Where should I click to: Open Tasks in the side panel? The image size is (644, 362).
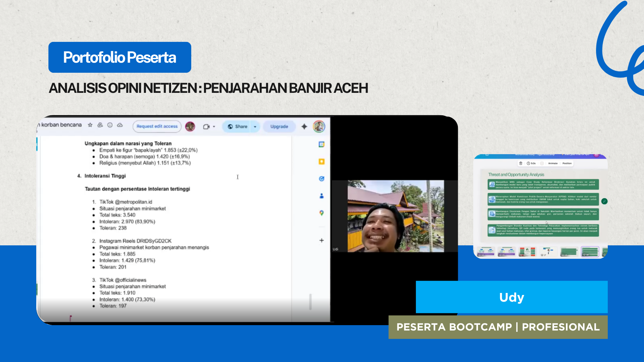tap(321, 179)
